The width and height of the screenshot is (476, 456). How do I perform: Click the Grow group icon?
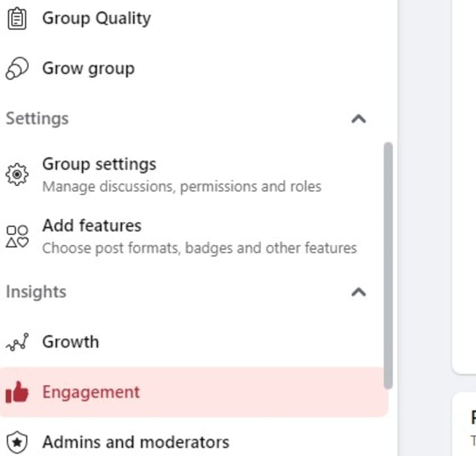tap(17, 68)
